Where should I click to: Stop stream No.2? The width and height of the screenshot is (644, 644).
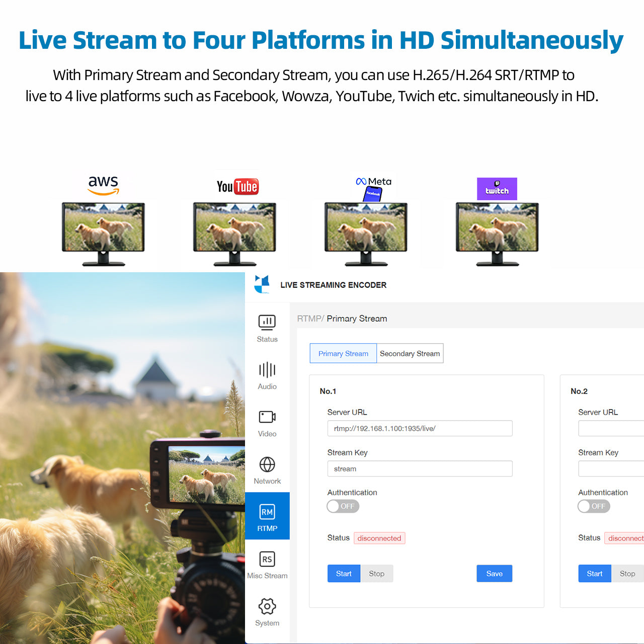627,574
